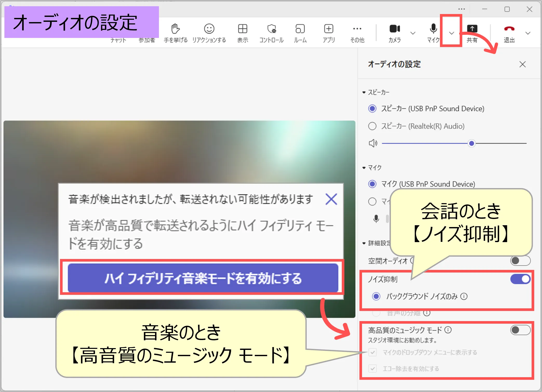Open the dropdown arrow next to Mic

tap(452, 33)
